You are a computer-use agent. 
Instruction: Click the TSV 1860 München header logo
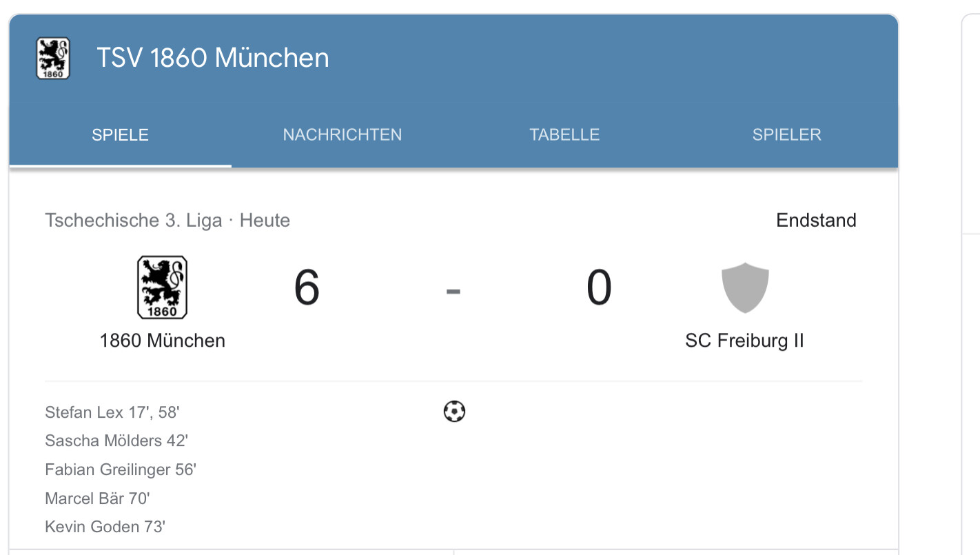click(x=53, y=59)
